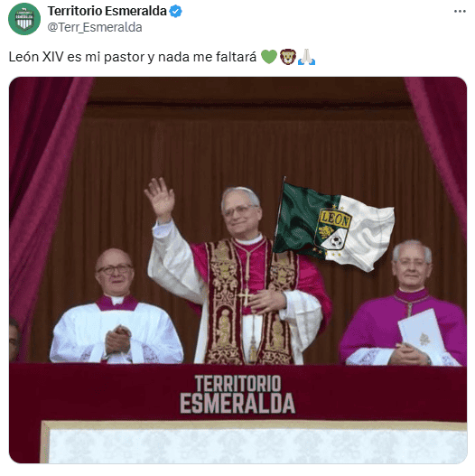Click the white banner below the balcony
Screen dimensions: 475x476
(x=254, y=442)
